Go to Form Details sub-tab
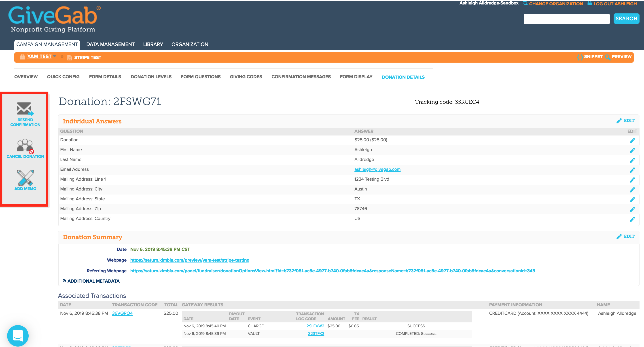Screen dimensions: 644x347 click(x=105, y=77)
